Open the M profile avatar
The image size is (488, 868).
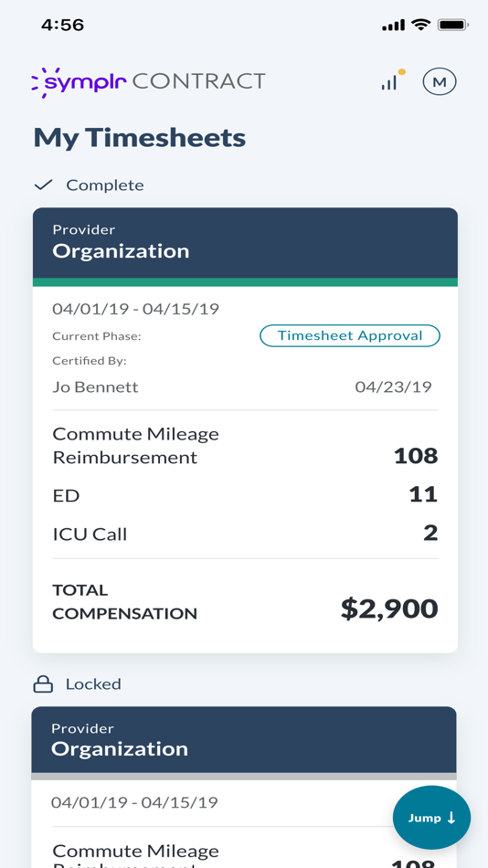440,82
